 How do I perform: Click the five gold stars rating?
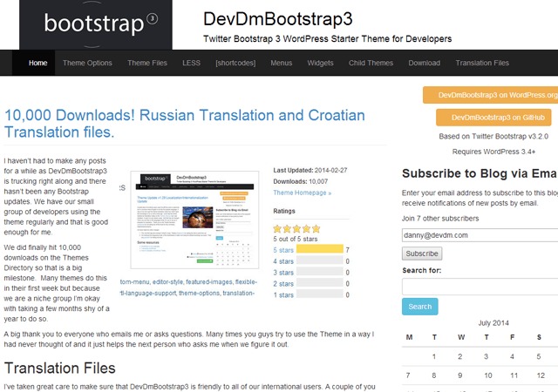click(x=296, y=229)
